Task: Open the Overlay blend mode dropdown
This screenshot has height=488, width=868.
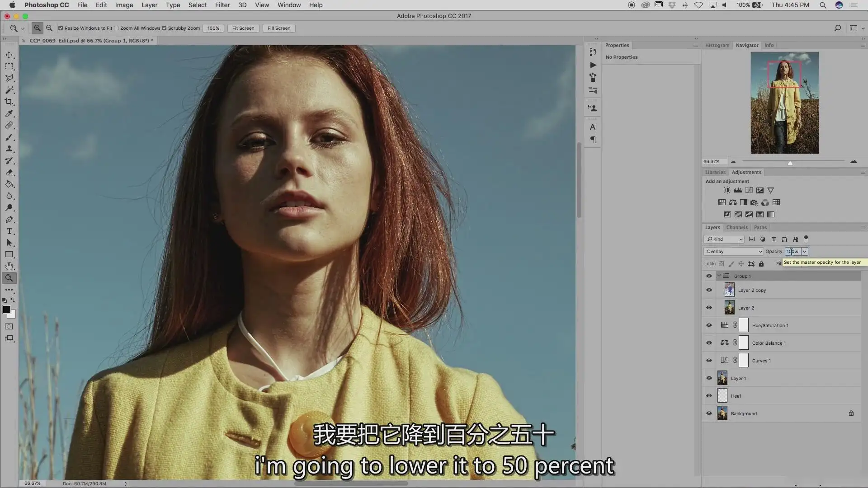Action: pos(733,251)
